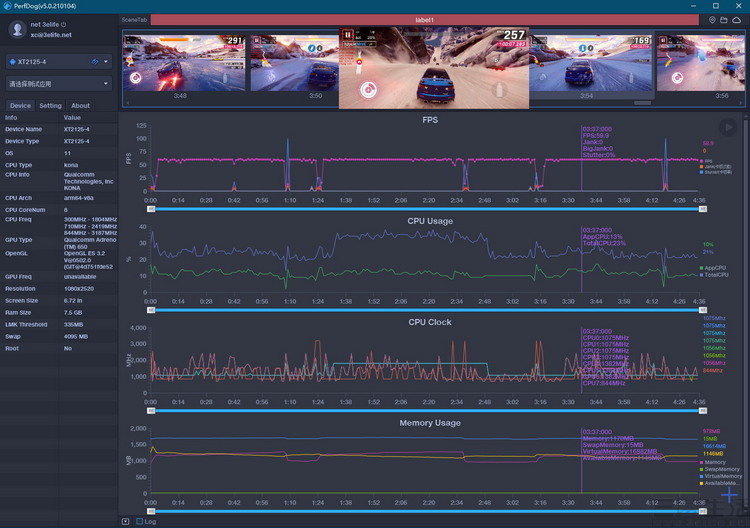Screen dimensions: 750x528
Task: Select the Device tab
Action: click(x=20, y=105)
